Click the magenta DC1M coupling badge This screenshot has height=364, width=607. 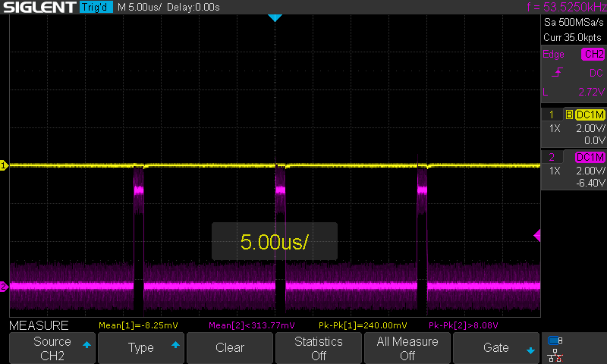pos(590,157)
